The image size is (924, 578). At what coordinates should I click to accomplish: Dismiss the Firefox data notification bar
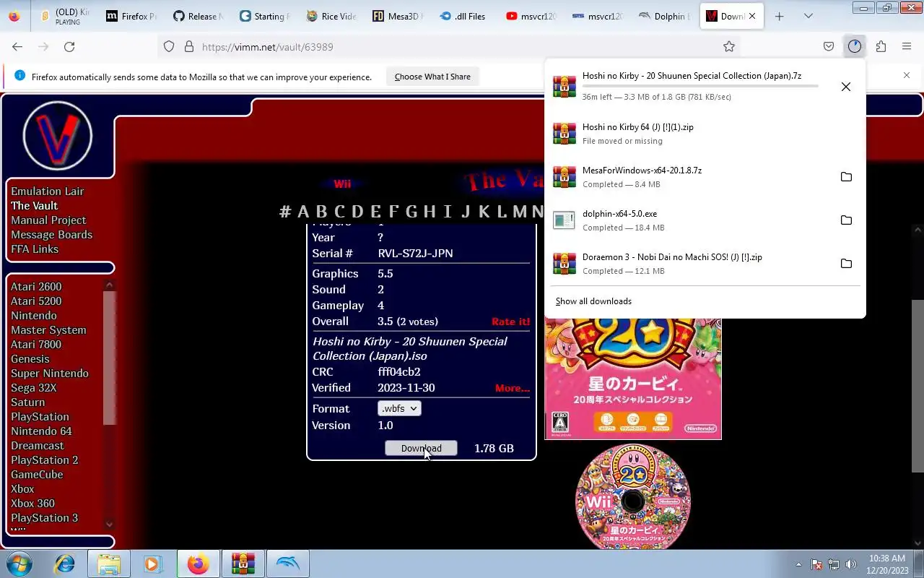pyautogui.click(x=907, y=75)
